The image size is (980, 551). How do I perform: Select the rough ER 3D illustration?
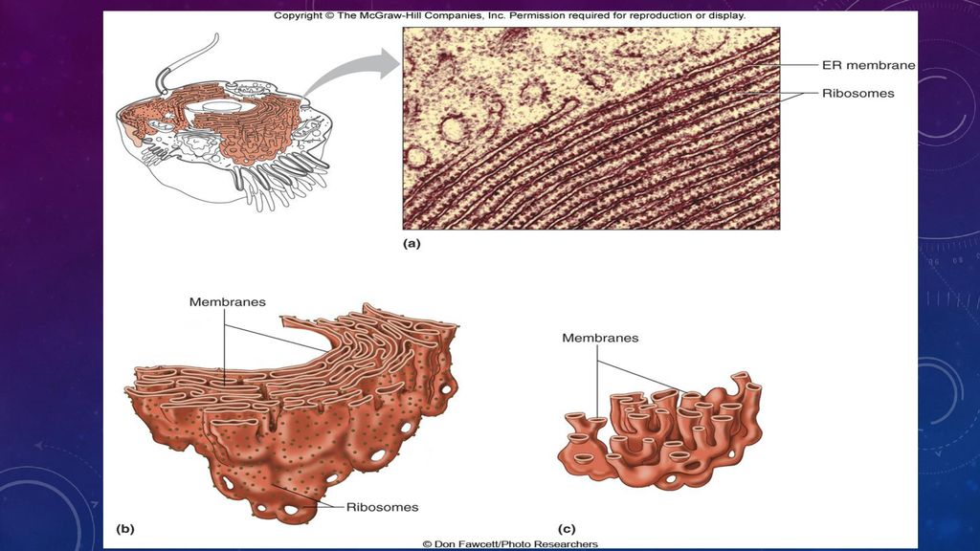tap(292, 413)
